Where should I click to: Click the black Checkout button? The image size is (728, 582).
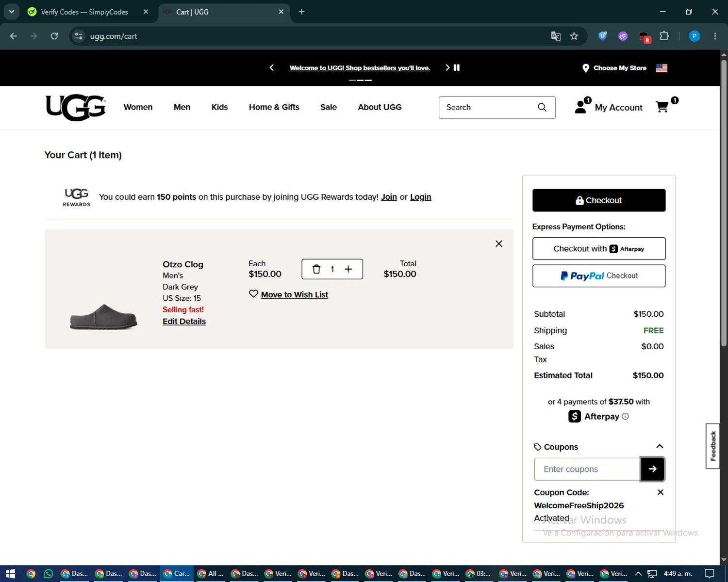[599, 200]
